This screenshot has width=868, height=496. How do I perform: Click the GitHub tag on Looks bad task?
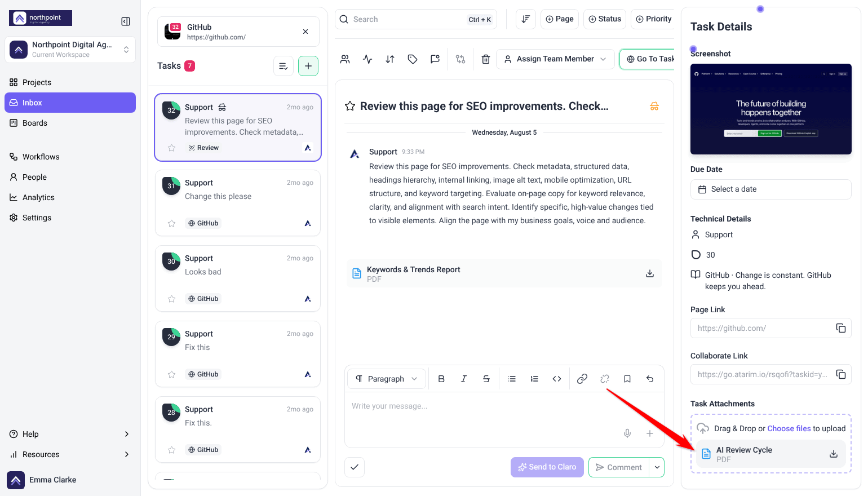click(x=203, y=299)
